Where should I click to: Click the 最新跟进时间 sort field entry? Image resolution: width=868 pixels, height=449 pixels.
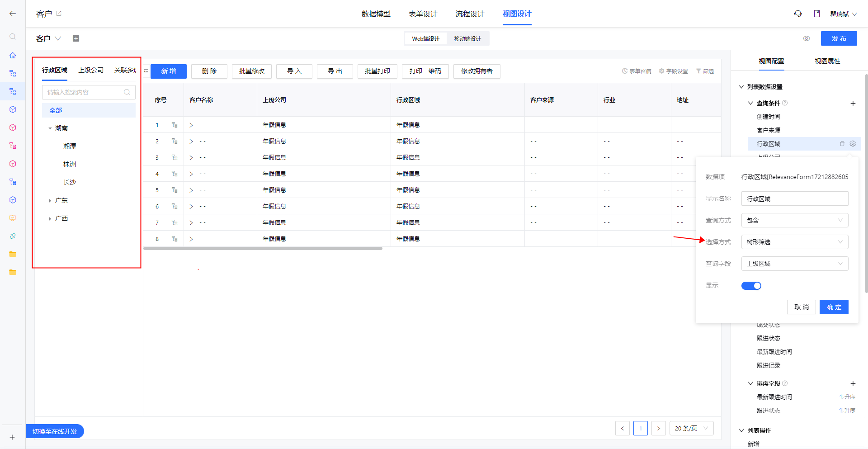(774, 397)
